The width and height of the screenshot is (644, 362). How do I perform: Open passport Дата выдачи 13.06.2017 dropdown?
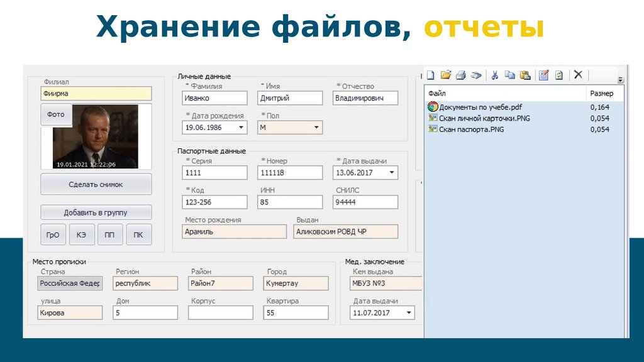392,173
